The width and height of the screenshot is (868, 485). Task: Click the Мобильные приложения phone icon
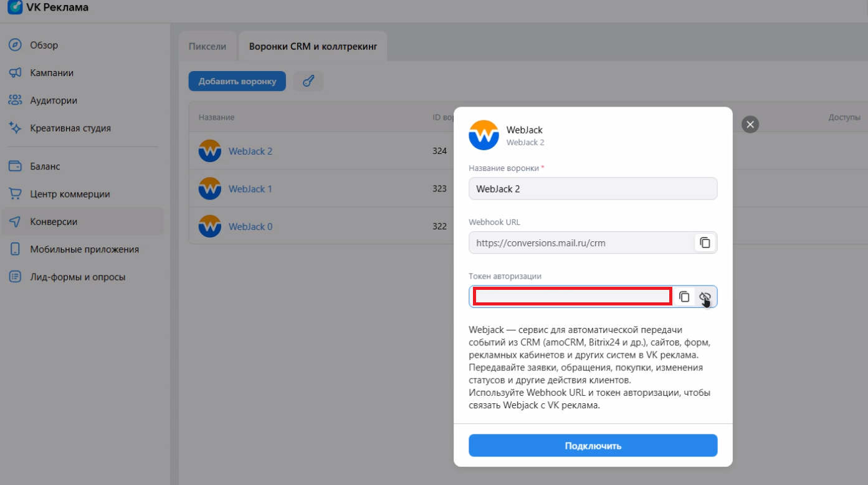(x=15, y=249)
